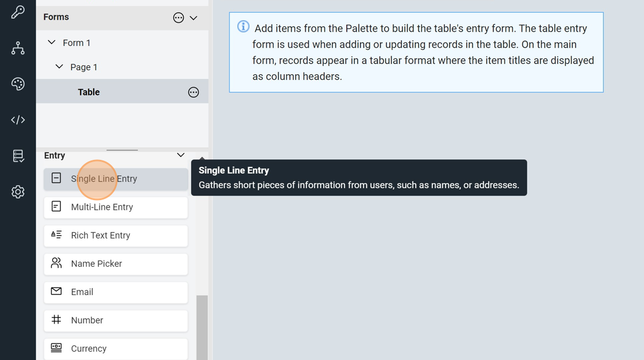Open the key access icon in sidebar

(18, 12)
